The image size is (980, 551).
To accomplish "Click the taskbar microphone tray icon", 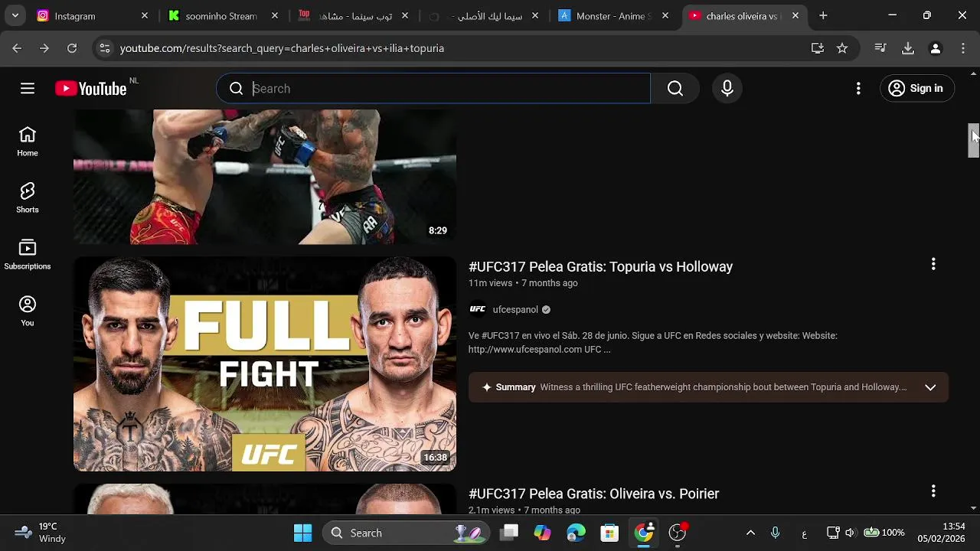I will click(776, 533).
